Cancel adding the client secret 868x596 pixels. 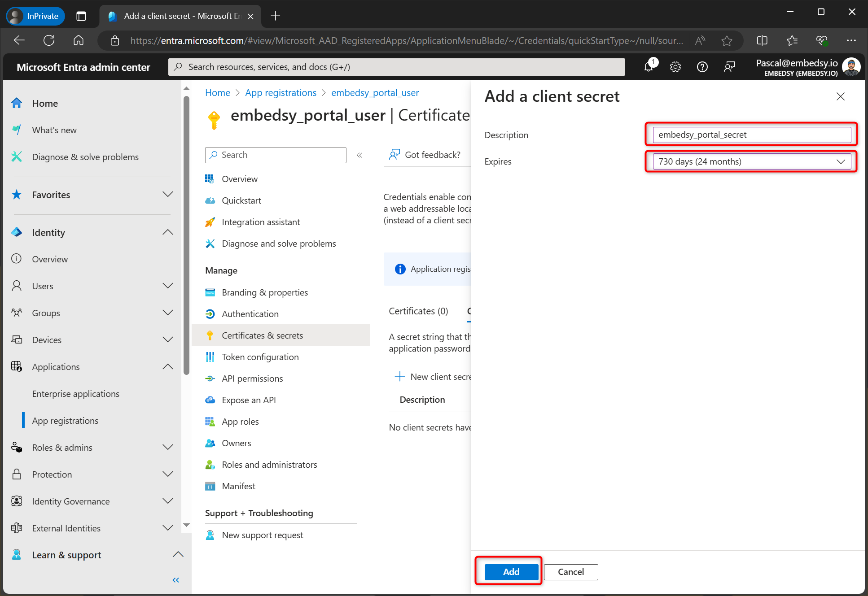570,572
